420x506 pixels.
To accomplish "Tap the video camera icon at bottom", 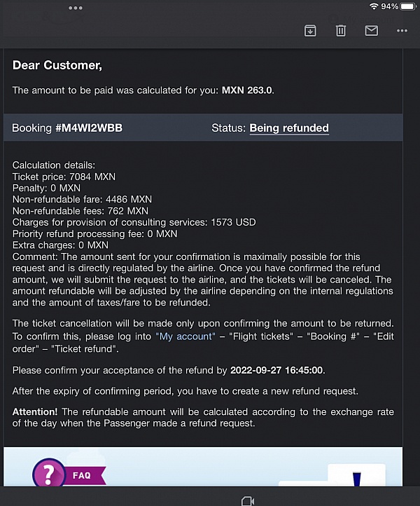I will [246, 500].
